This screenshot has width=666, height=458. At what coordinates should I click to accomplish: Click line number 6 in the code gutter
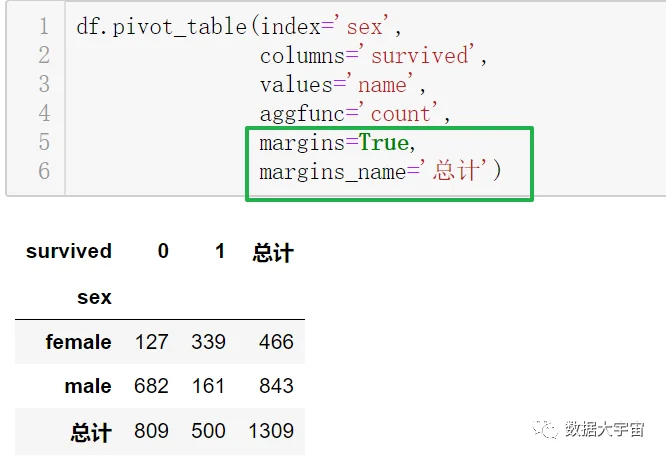pyautogui.click(x=44, y=171)
